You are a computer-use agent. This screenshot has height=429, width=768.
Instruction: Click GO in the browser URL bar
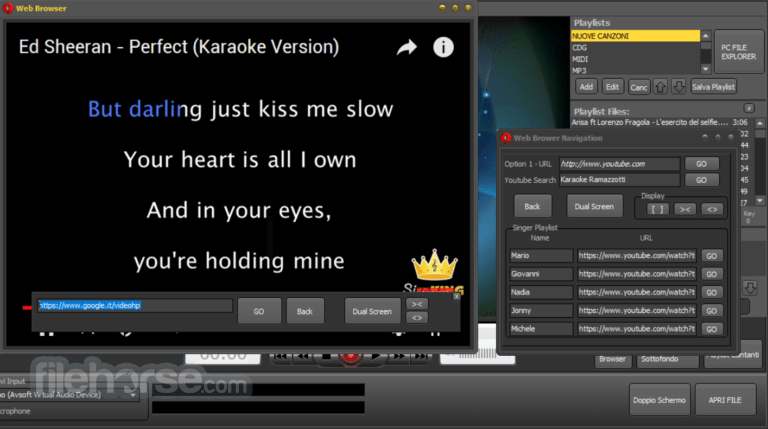tap(259, 311)
